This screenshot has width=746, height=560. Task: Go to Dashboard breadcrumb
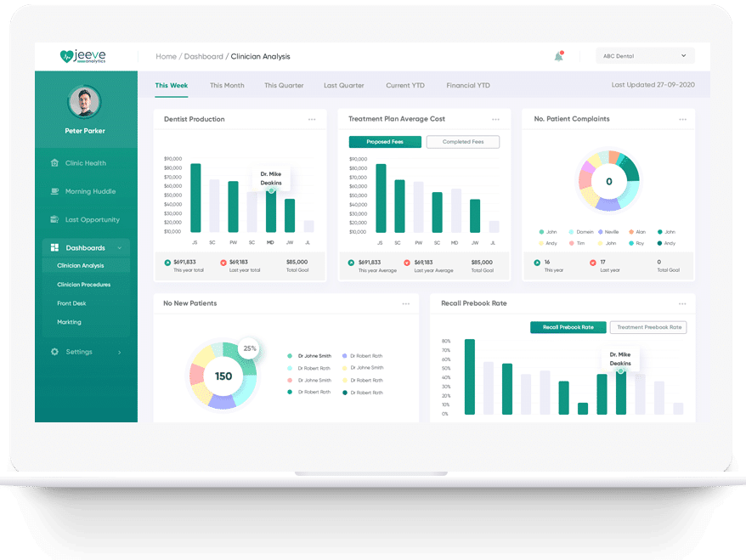tap(204, 56)
